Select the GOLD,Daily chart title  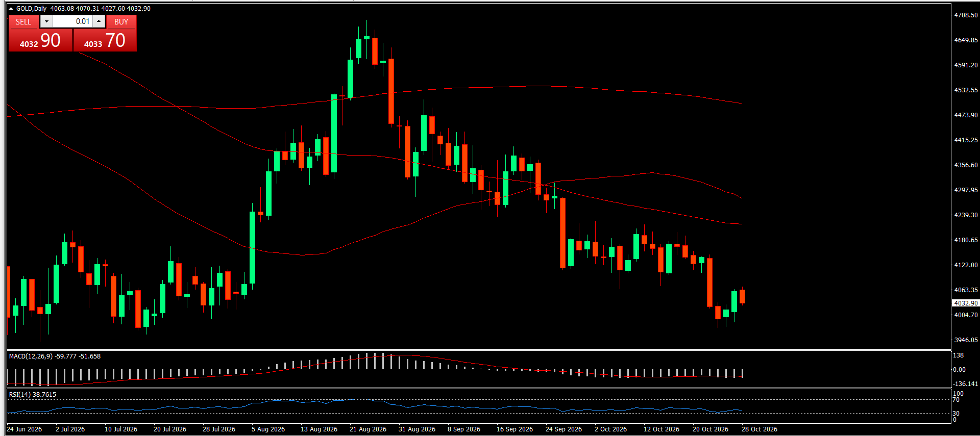31,9
